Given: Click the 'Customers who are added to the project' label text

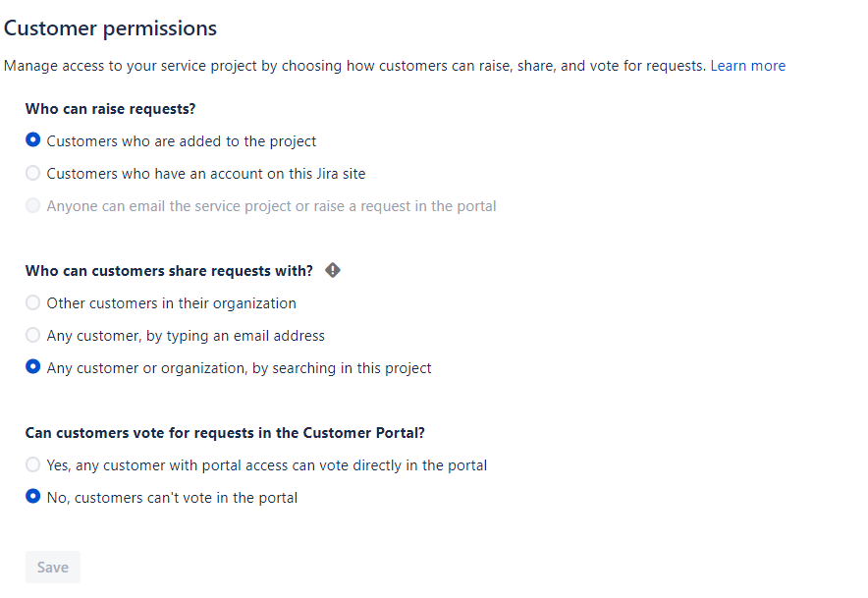Looking at the screenshot, I should (182, 141).
